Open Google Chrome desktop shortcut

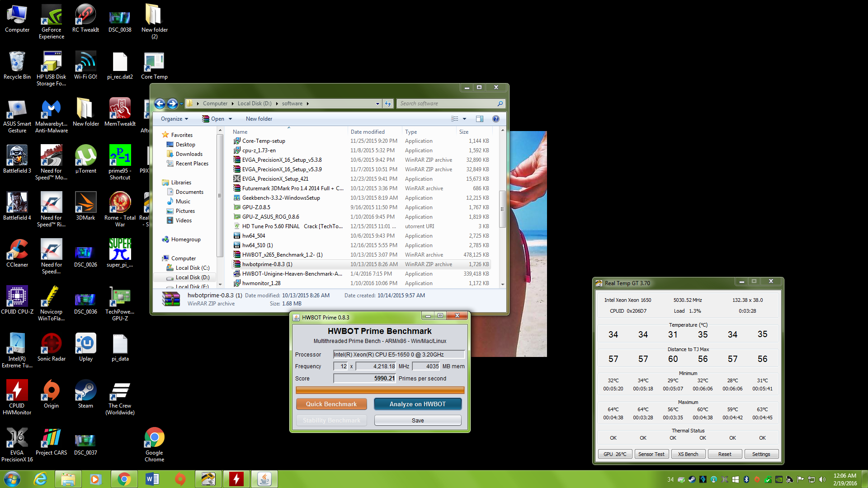[154, 445]
